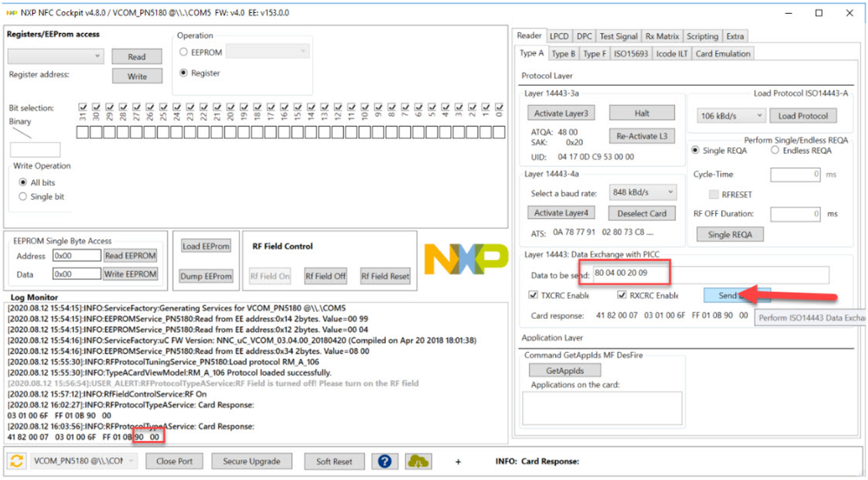868x480 pixels.
Task: Click the Secure Upgrade button
Action: 251,461
